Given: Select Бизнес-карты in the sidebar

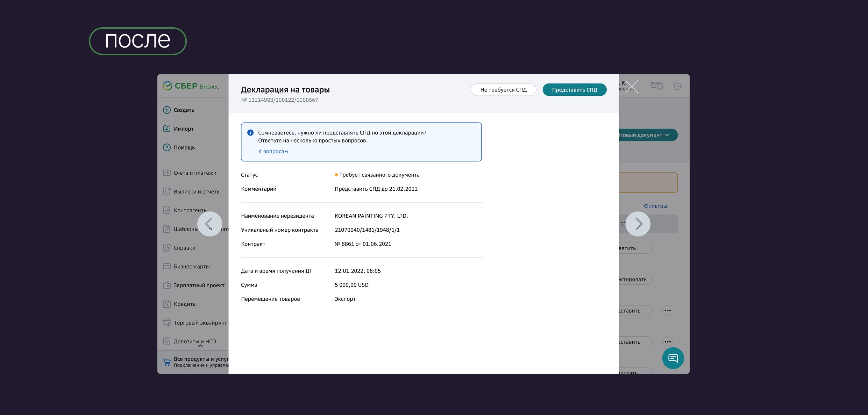Looking at the screenshot, I should click(x=191, y=267).
